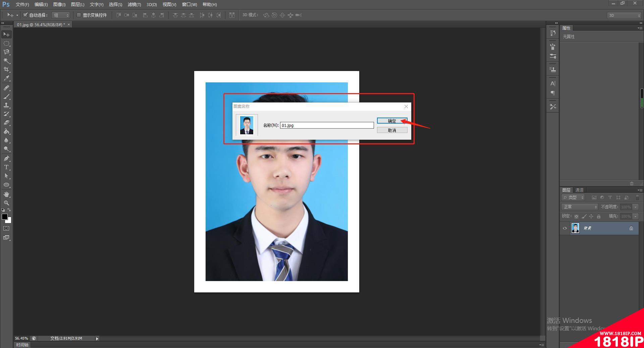Toggle adjustment layer filter icon
Screen dimensions: 644x348
pos(602,198)
